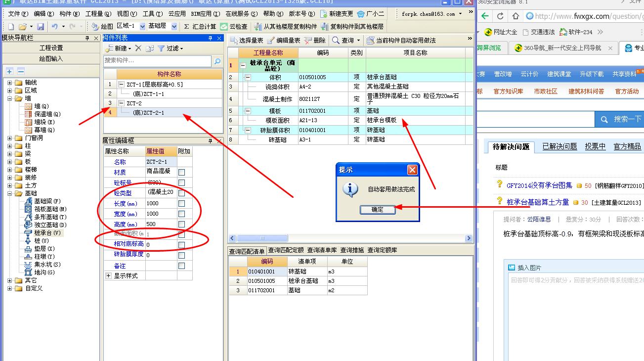This screenshot has height=361, width=644.
Task: Switch to 查询清单库 tab
Action: click(x=322, y=250)
